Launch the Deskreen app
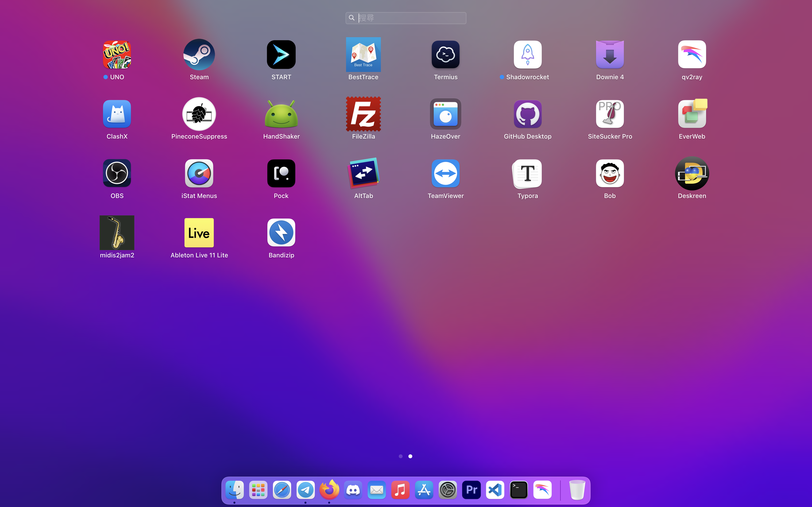Screen dimensions: 812x507 (x=692, y=173)
